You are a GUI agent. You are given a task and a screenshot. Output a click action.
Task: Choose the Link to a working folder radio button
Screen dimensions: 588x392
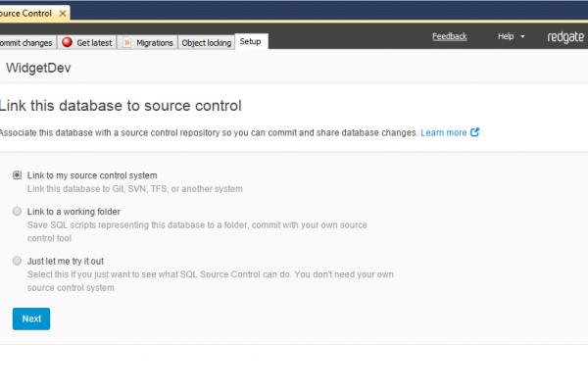pyautogui.click(x=17, y=212)
